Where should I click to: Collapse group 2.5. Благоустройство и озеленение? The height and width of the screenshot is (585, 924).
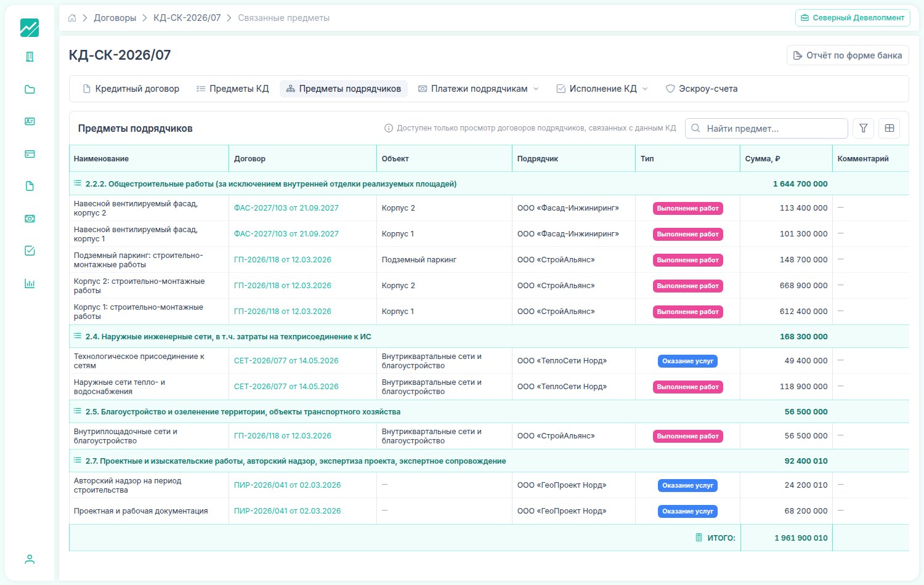point(78,411)
